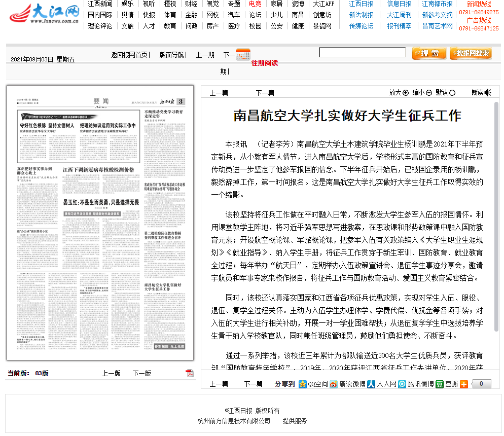Shrink text with 缩小 button

tap(422, 92)
